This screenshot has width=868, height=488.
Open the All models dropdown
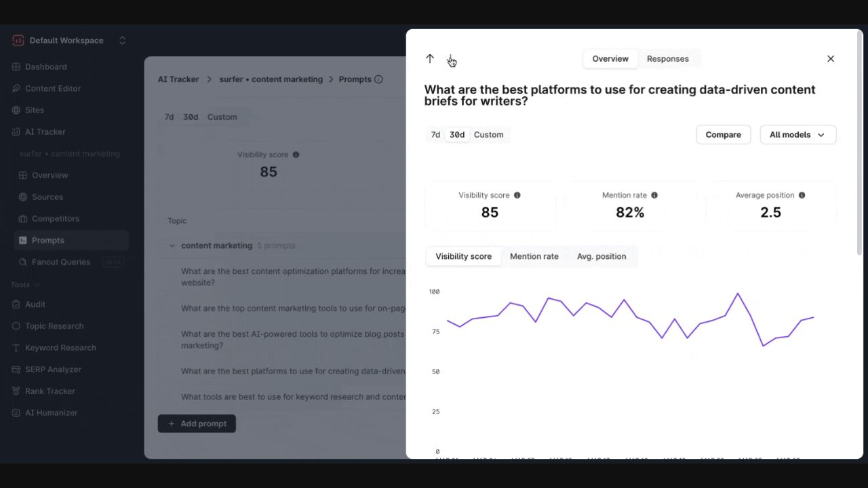pyautogui.click(x=798, y=135)
